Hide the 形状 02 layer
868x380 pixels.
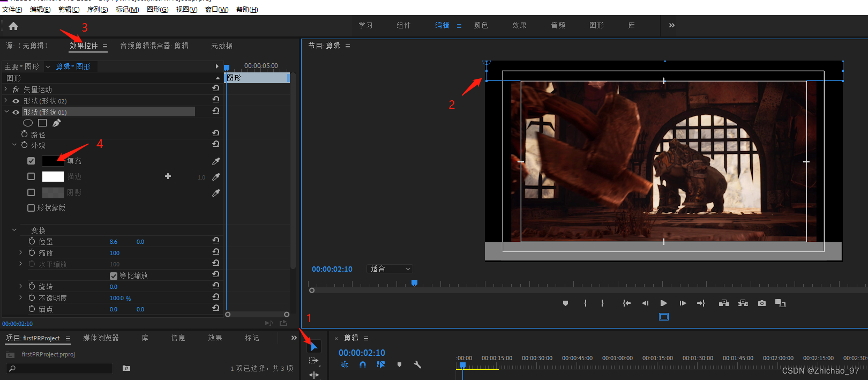(16, 101)
